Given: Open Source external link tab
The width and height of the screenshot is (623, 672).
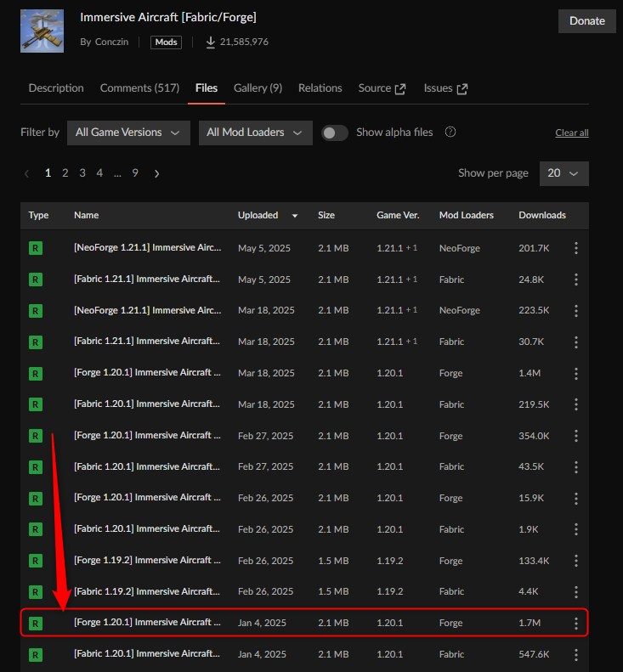Looking at the screenshot, I should (382, 88).
